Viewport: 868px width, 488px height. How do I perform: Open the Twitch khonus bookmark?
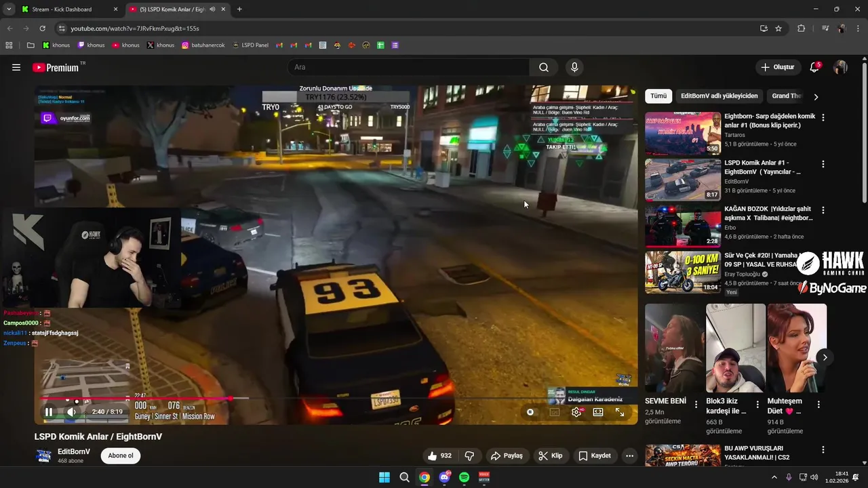tap(91, 45)
